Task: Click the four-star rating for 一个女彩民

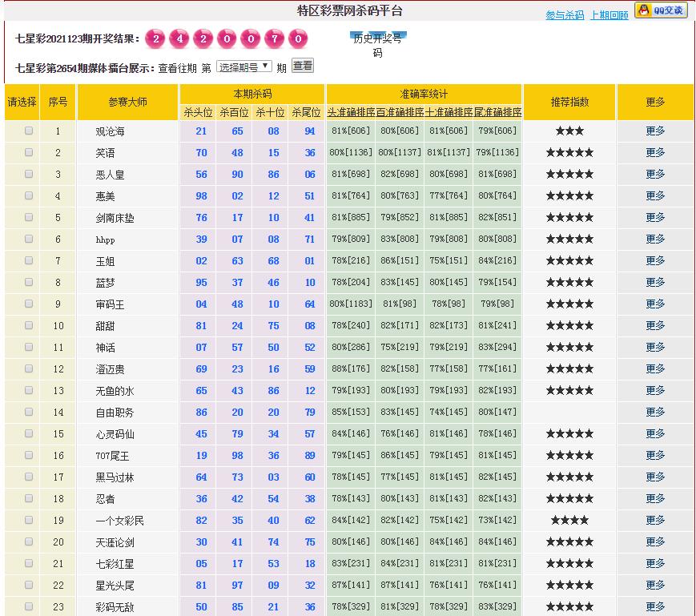Action: tap(569, 520)
